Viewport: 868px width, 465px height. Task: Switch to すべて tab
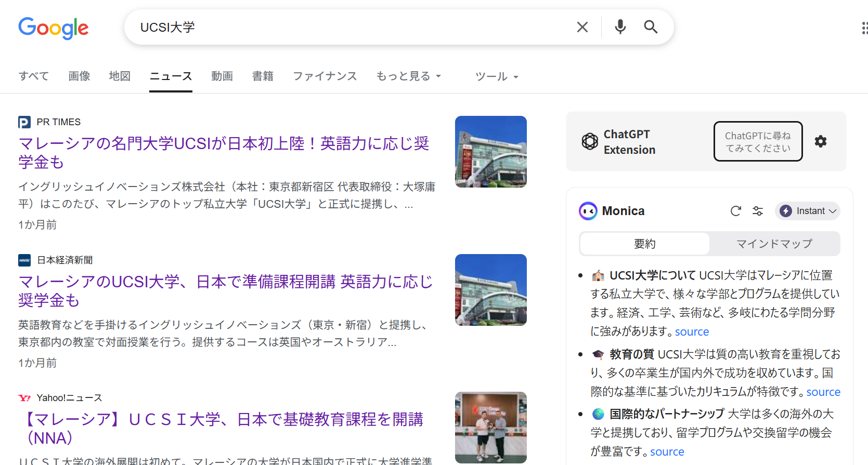pos(34,76)
